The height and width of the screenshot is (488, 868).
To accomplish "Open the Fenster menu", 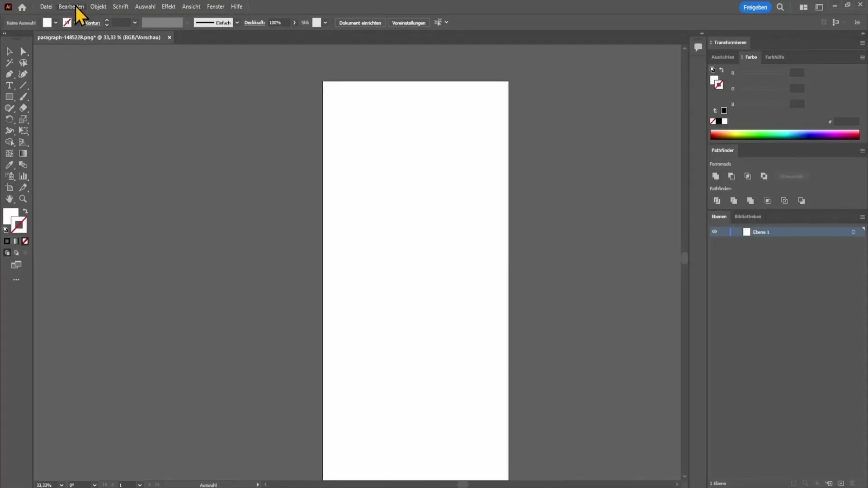I will (x=216, y=7).
